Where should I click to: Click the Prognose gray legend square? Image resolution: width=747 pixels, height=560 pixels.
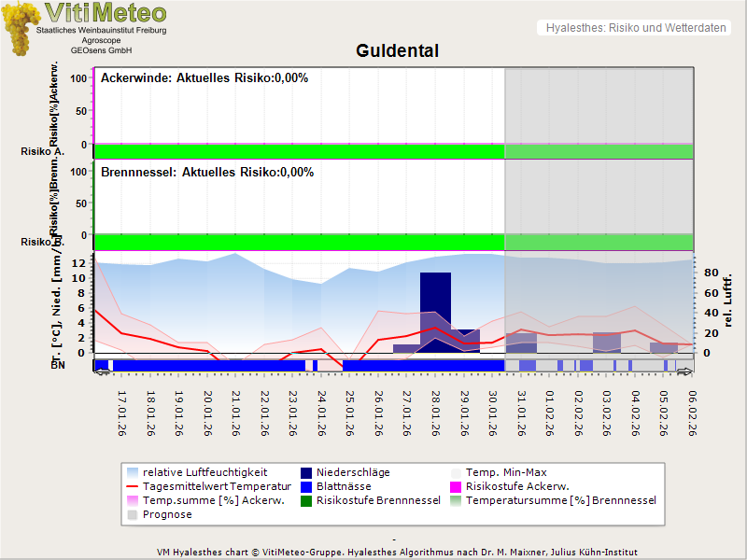point(134,514)
